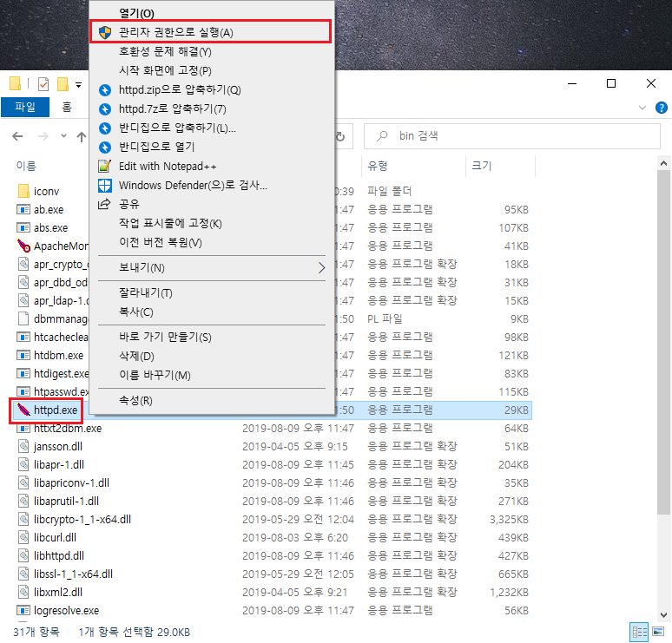Sort by the 이름 column header
Viewport: 672px width, 643px height.
(x=26, y=166)
